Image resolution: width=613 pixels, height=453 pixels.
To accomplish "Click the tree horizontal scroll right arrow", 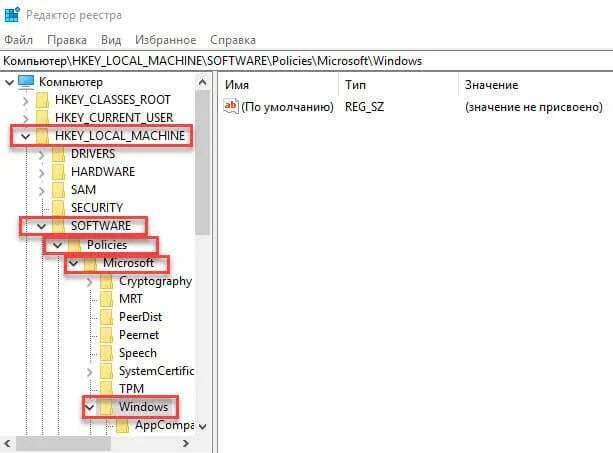I will point(186,444).
